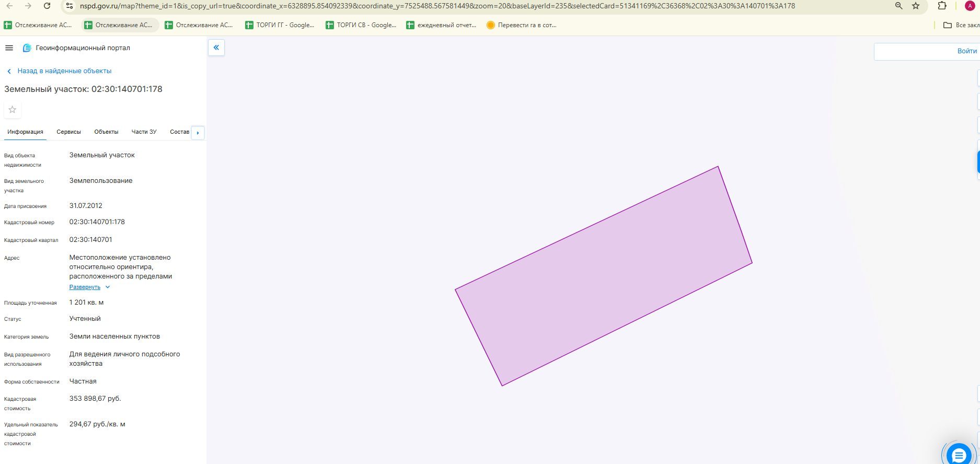Open the browser zoom magnifier icon
Screen dimensions: 980x464
pos(899,6)
